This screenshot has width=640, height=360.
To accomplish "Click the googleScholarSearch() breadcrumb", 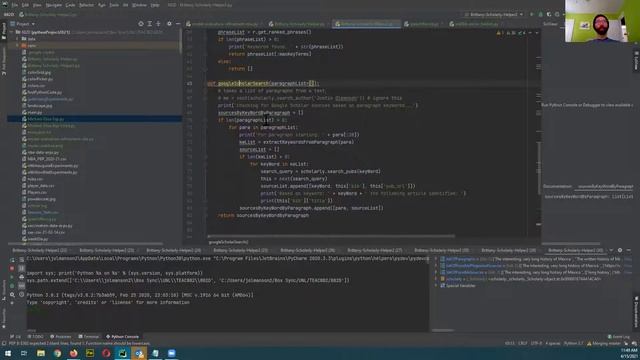I will click(x=228, y=242).
